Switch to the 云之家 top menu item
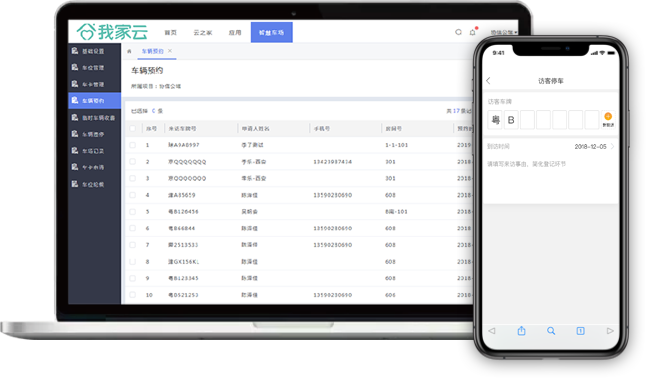The height and width of the screenshot is (378, 646). [x=203, y=33]
